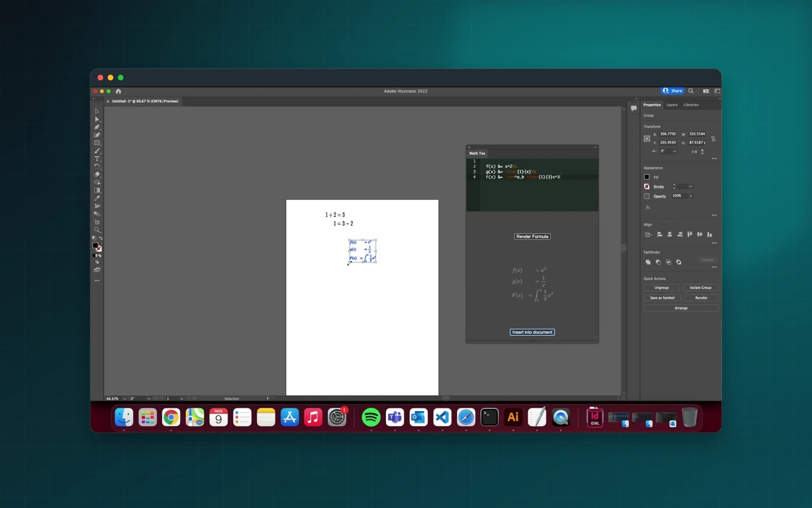The image size is (812, 508).
Task: Swap fill and stroke colors
Action: [x=100, y=238]
